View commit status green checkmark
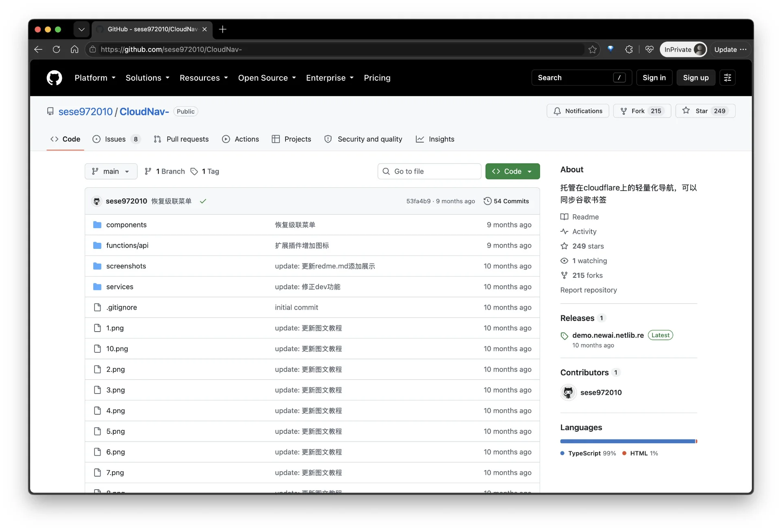Image resolution: width=782 pixels, height=532 pixels. [x=203, y=201]
